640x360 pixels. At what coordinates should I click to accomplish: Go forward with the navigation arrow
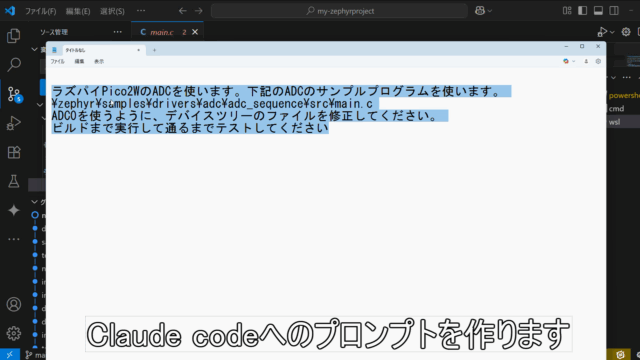point(198,11)
